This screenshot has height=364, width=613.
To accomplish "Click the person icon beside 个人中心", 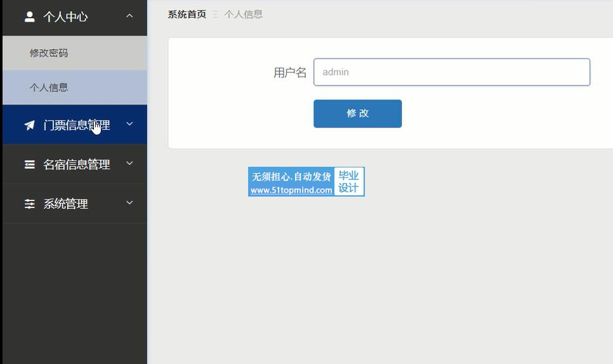I will (29, 16).
